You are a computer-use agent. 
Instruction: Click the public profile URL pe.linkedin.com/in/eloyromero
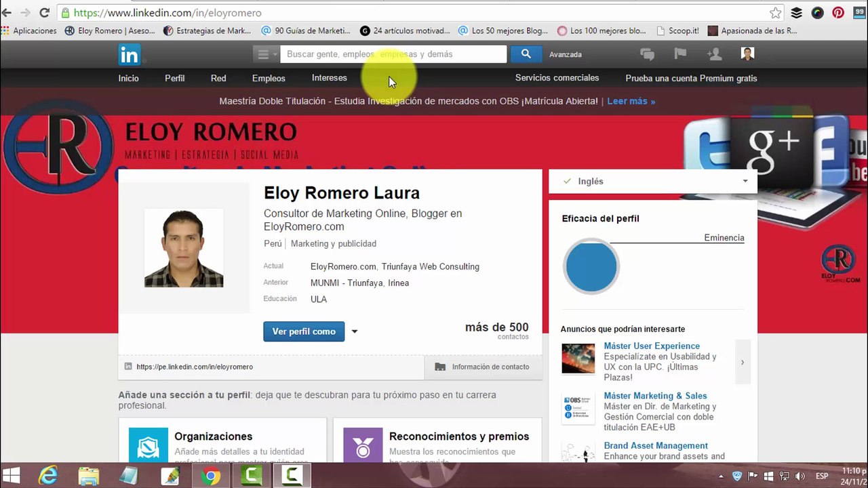(x=195, y=367)
